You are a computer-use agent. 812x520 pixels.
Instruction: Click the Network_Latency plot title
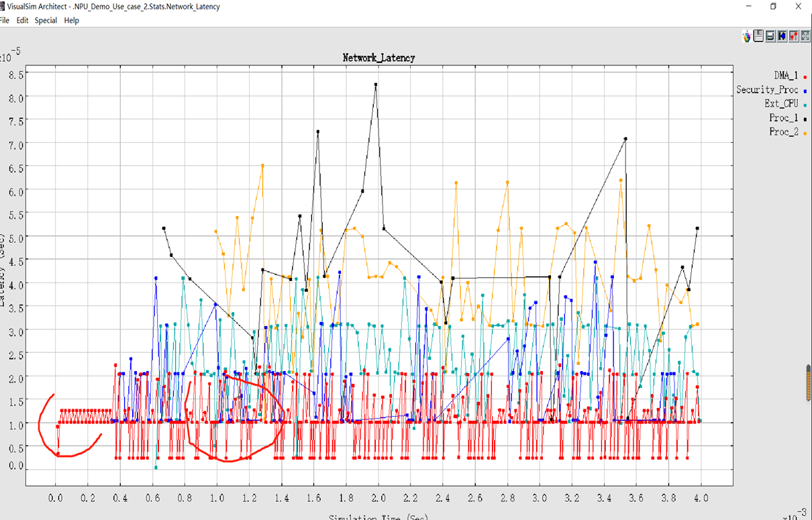click(x=378, y=58)
